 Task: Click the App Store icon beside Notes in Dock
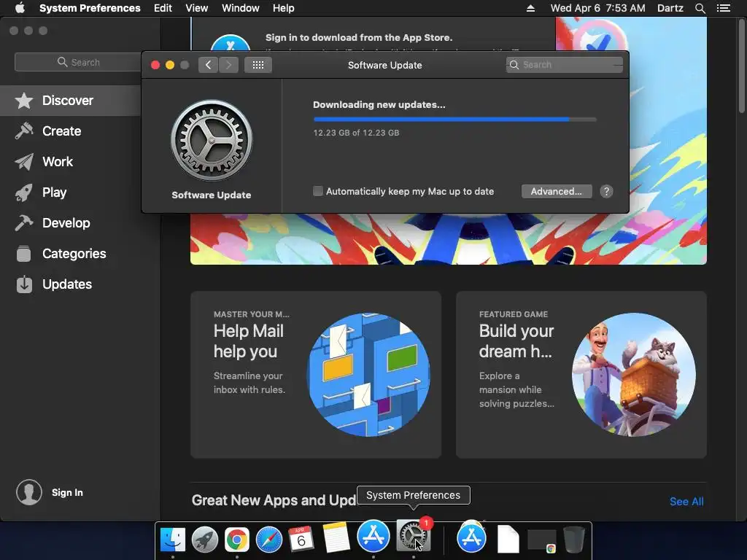(373, 536)
